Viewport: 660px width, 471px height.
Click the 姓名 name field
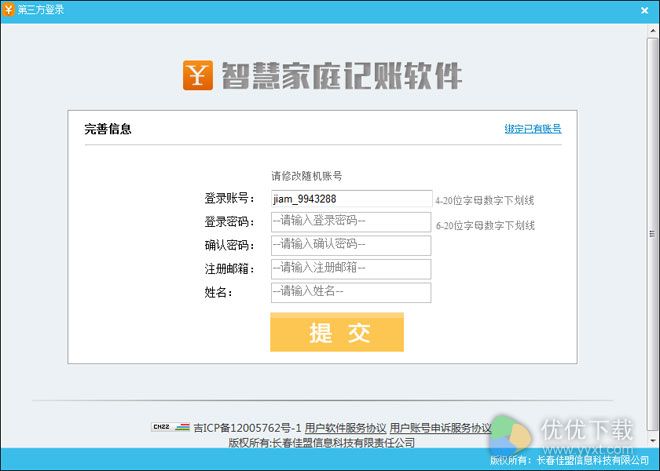pos(351,293)
